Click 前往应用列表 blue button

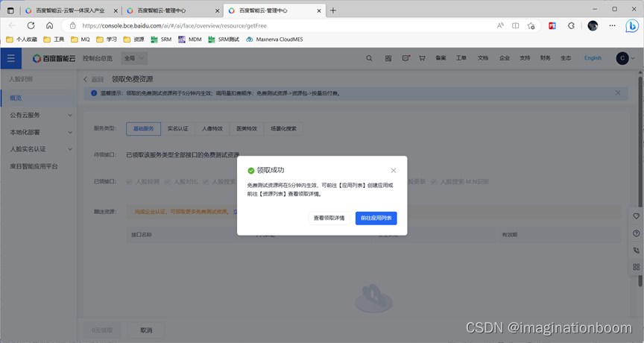(376, 218)
